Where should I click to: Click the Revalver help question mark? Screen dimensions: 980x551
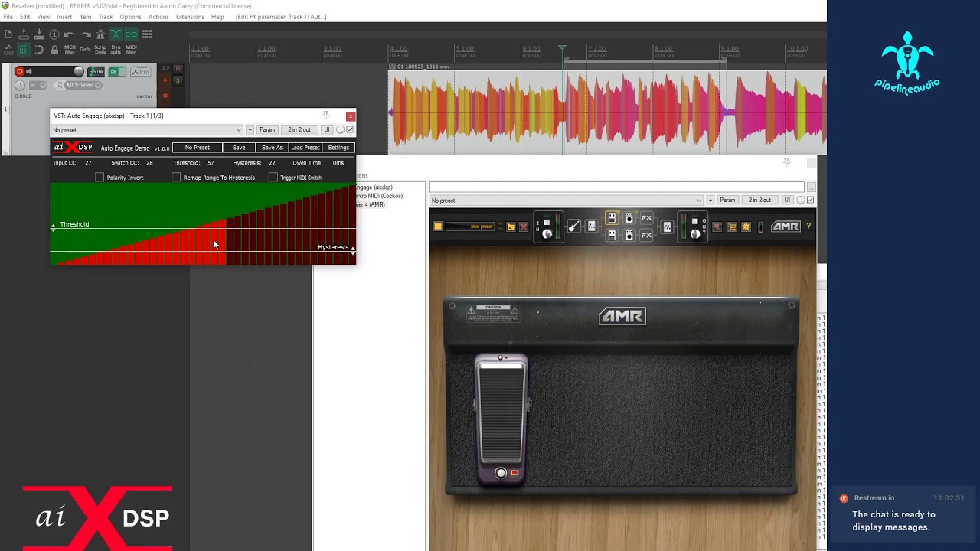click(808, 227)
